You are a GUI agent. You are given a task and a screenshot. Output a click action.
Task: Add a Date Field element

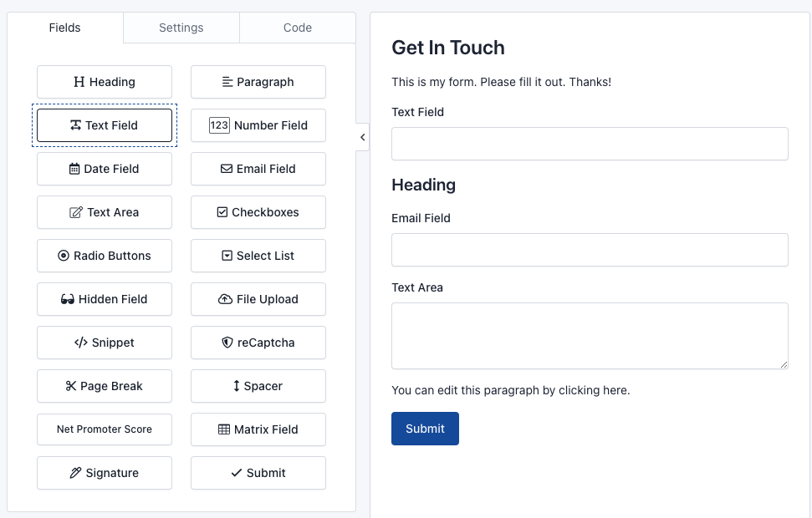(x=105, y=169)
